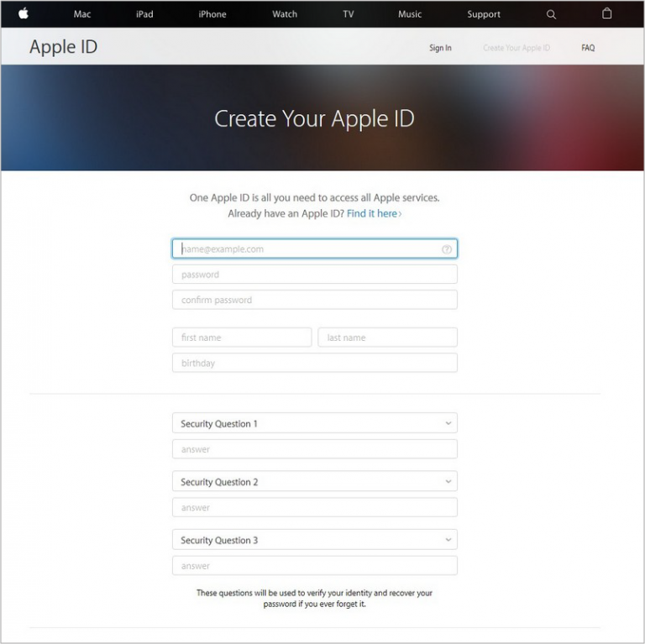
Task: Click the answer field under Security Question 3
Action: point(315,566)
